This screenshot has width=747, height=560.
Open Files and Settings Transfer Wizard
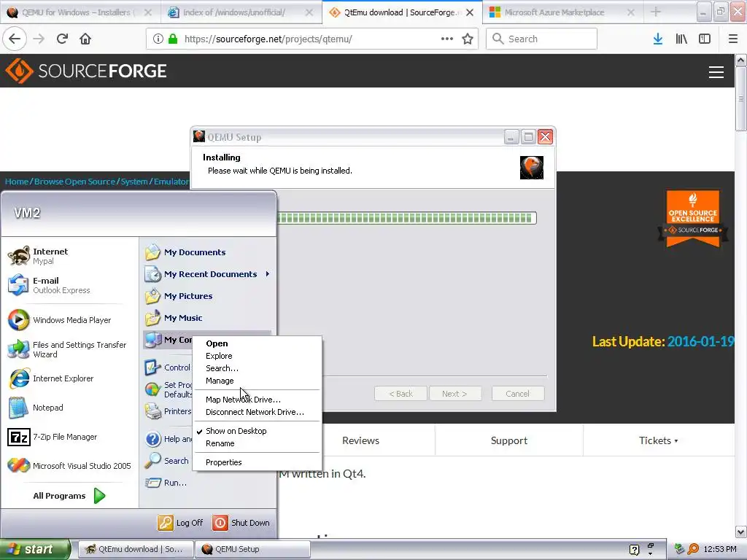click(x=69, y=349)
